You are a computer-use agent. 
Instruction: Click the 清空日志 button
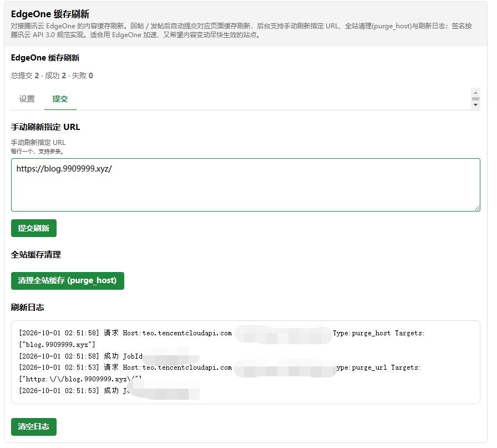34,427
